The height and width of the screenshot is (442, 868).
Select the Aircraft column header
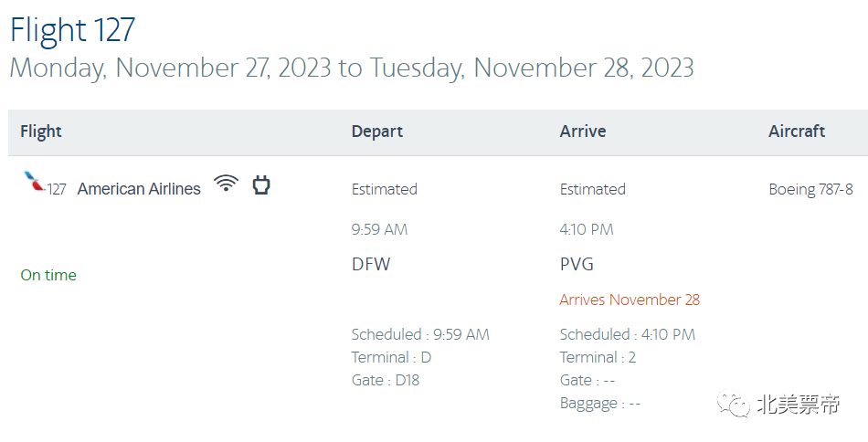point(797,132)
